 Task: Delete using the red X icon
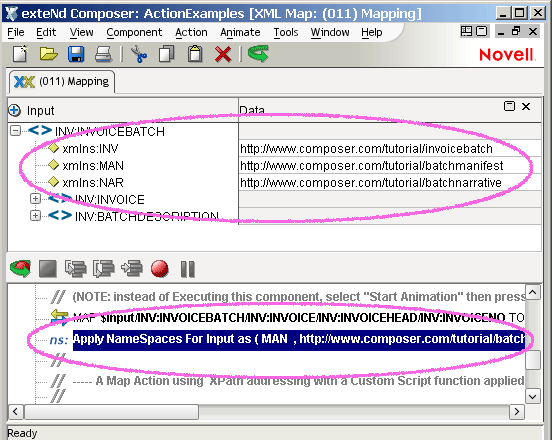[223, 55]
